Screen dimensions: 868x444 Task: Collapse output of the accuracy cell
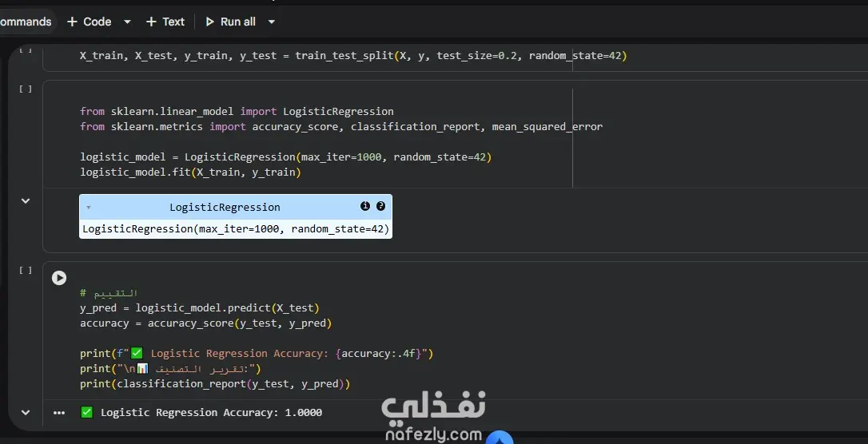[26, 412]
